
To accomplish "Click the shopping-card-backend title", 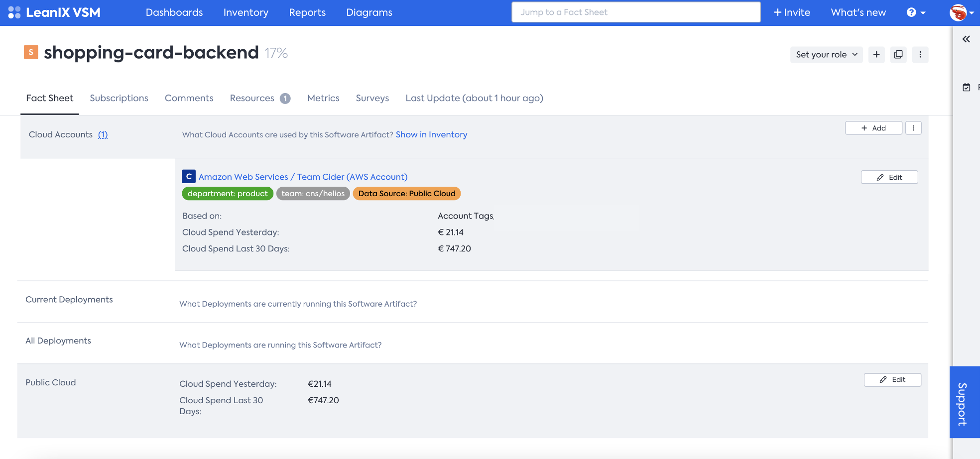I will (151, 52).
